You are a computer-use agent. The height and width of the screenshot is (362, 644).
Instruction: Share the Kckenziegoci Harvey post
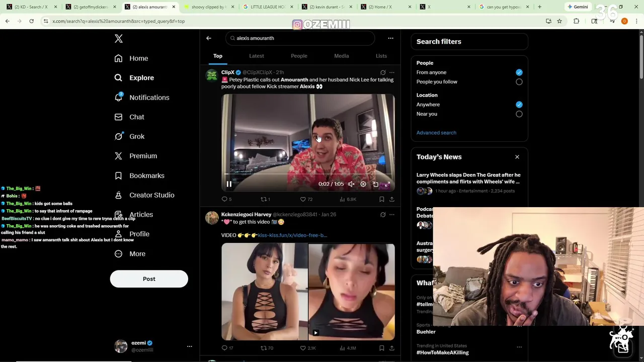click(x=392, y=348)
